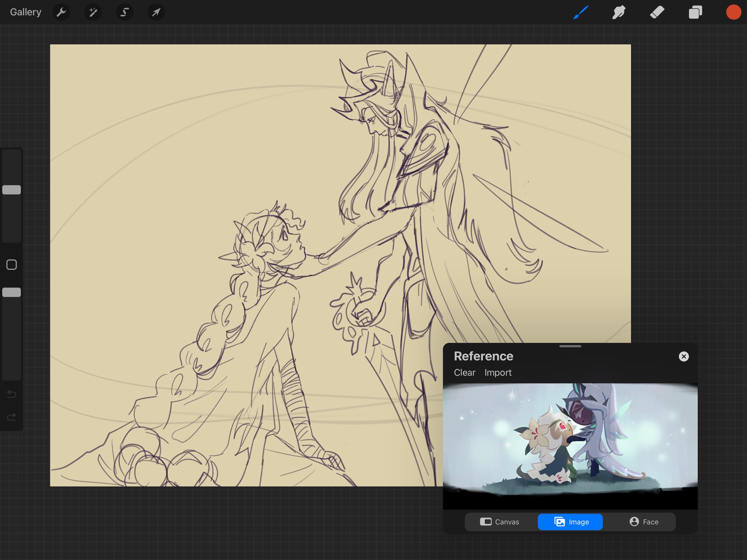Select the Smudge tool

coord(619,12)
